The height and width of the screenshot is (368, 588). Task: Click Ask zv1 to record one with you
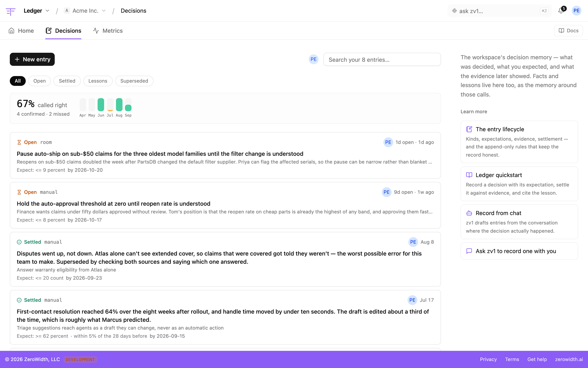pos(519,251)
